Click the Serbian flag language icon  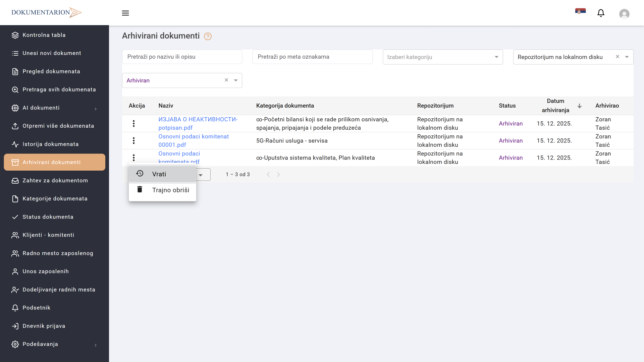pos(580,11)
